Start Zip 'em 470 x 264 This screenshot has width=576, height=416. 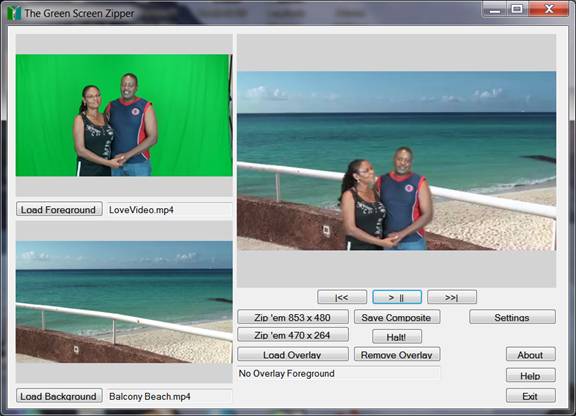(x=293, y=335)
